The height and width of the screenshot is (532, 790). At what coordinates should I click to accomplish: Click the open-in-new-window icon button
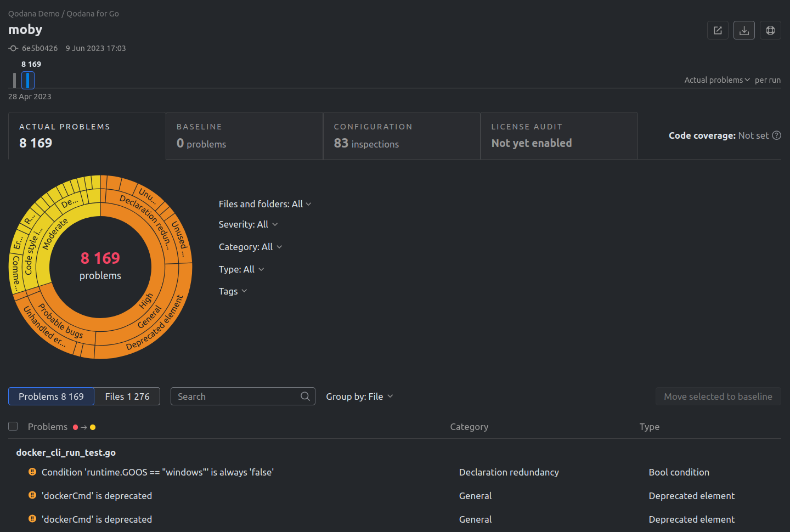718,30
